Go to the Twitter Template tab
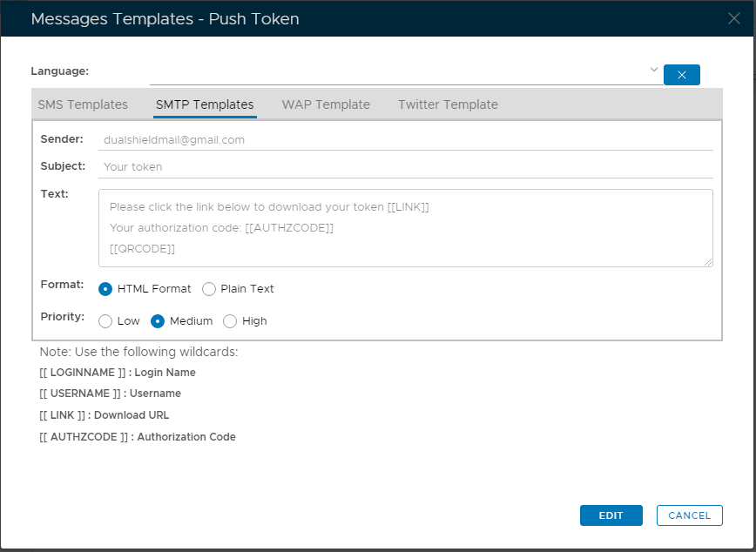This screenshot has height=552, width=756. [x=448, y=104]
